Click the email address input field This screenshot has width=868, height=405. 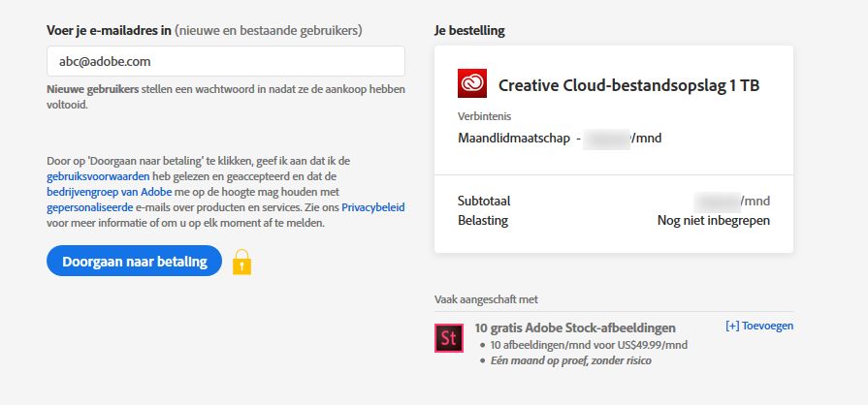coord(226,61)
